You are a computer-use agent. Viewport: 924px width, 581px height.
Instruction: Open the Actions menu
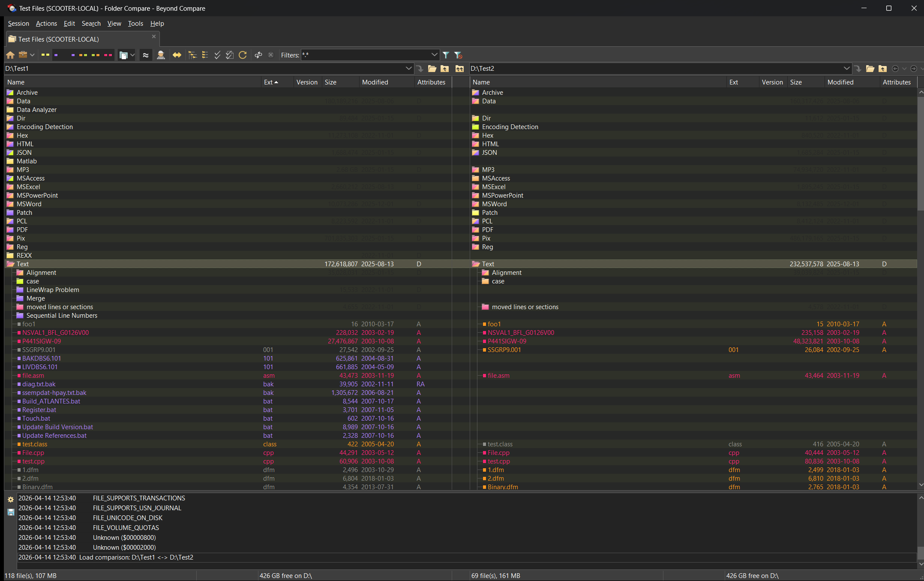46,24
